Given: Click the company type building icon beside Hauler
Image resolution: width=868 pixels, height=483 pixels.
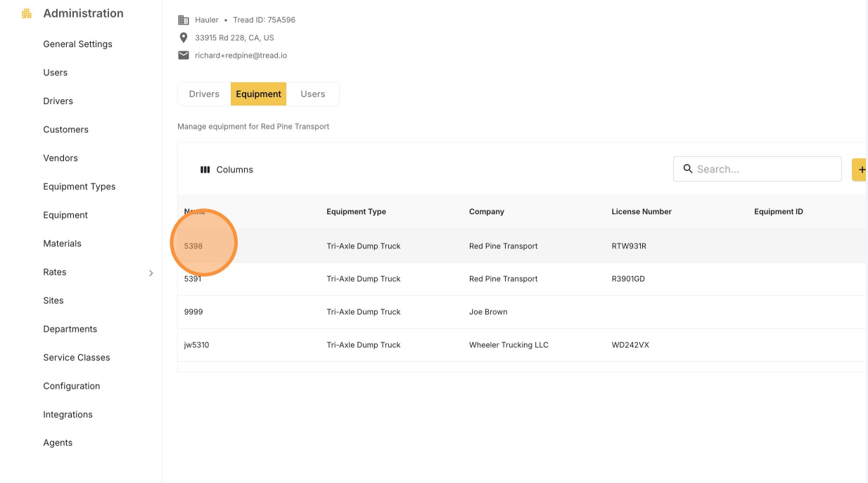Looking at the screenshot, I should [184, 20].
